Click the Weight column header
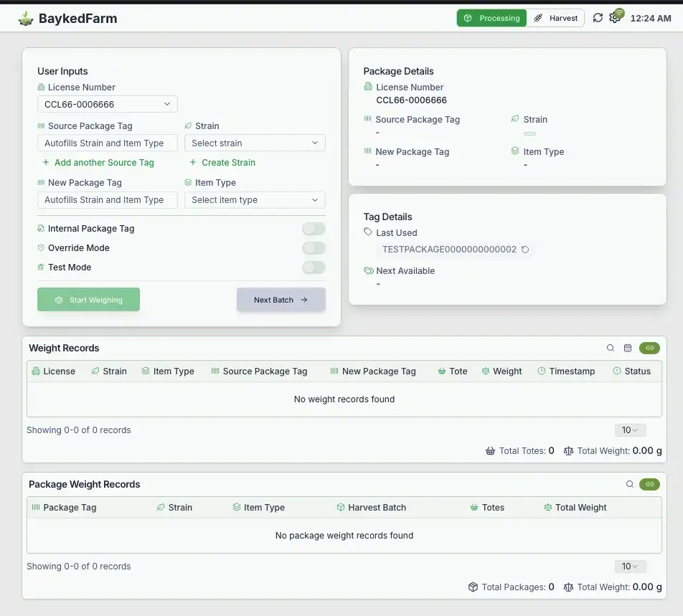683x616 pixels. pos(501,371)
